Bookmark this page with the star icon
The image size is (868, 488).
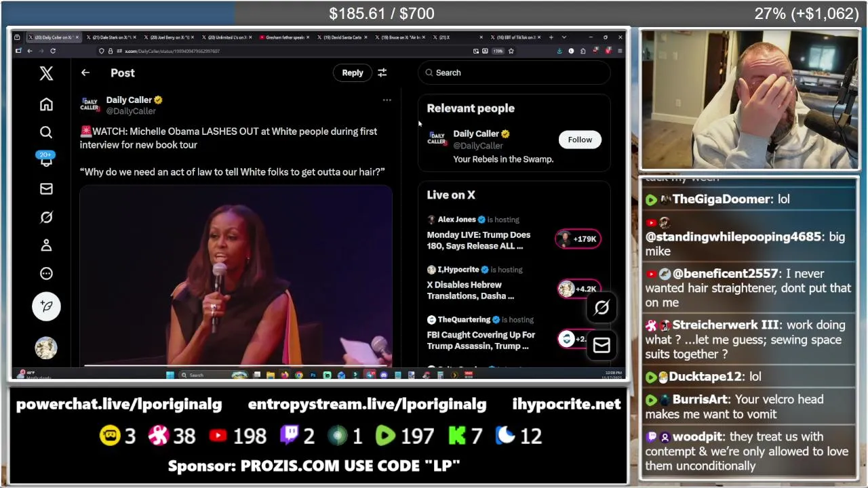click(x=511, y=51)
